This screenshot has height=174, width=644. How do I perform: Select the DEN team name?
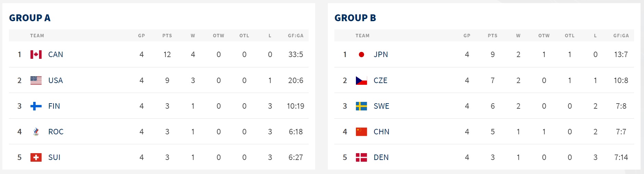(x=381, y=157)
